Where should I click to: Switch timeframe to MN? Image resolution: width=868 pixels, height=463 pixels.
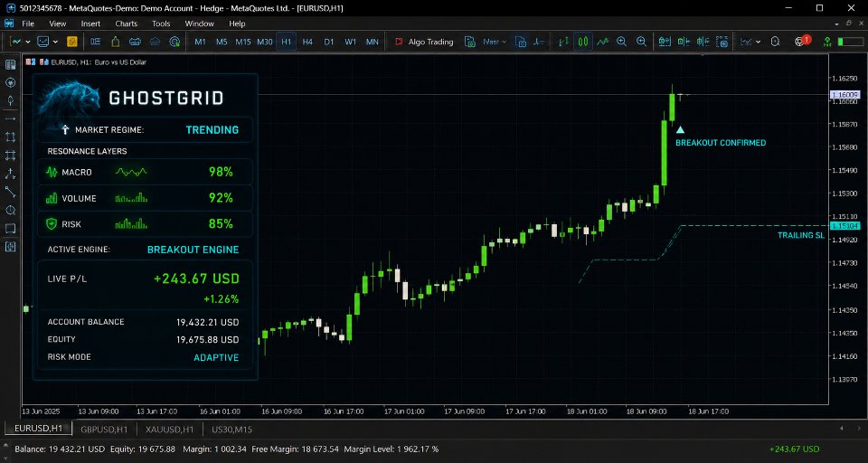pos(372,42)
